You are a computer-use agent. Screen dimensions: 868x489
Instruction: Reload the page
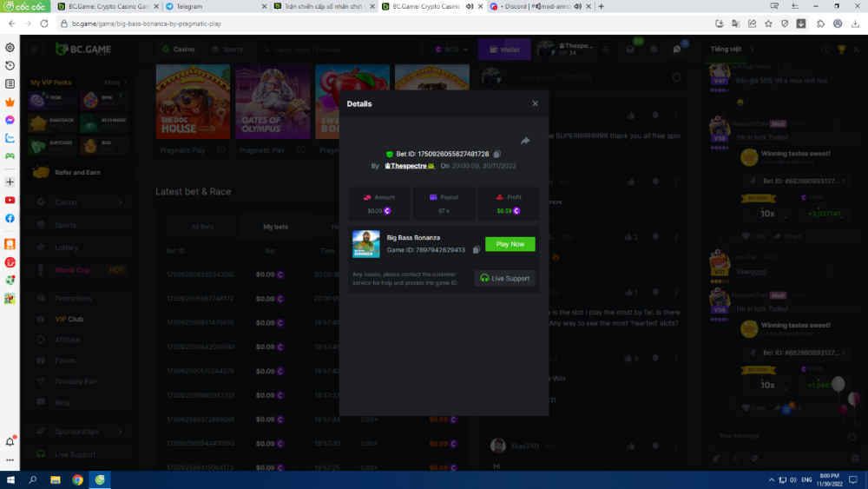44,23
